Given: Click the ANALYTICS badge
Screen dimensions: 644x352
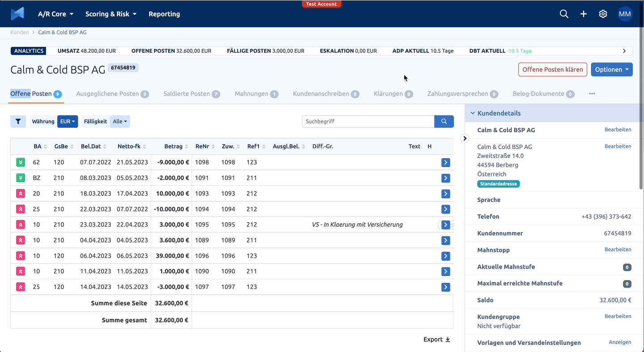Looking at the screenshot, I should click(29, 51).
